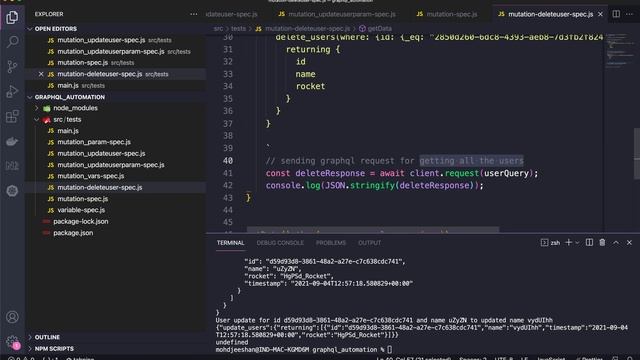The width and height of the screenshot is (640, 360).
Task: Open the Source Control view
Action: point(12,66)
